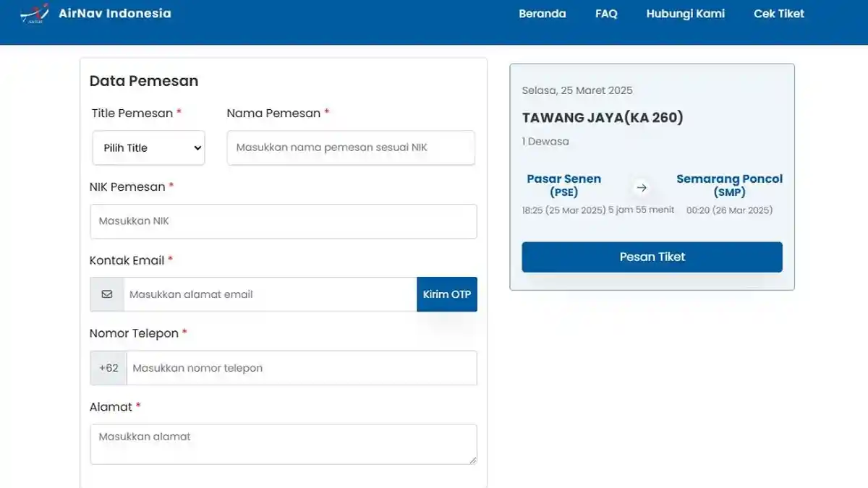
Task: Click the envelope icon in the email field
Action: 106,294
